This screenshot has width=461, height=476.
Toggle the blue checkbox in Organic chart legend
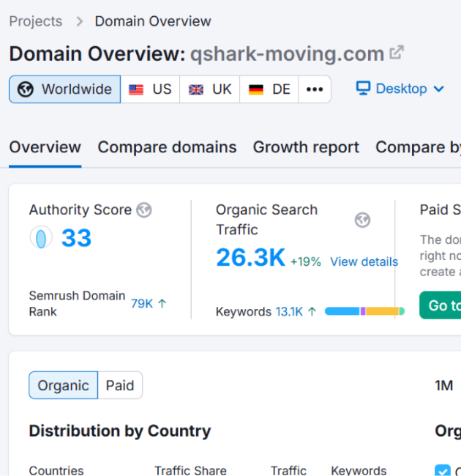[x=443, y=470]
